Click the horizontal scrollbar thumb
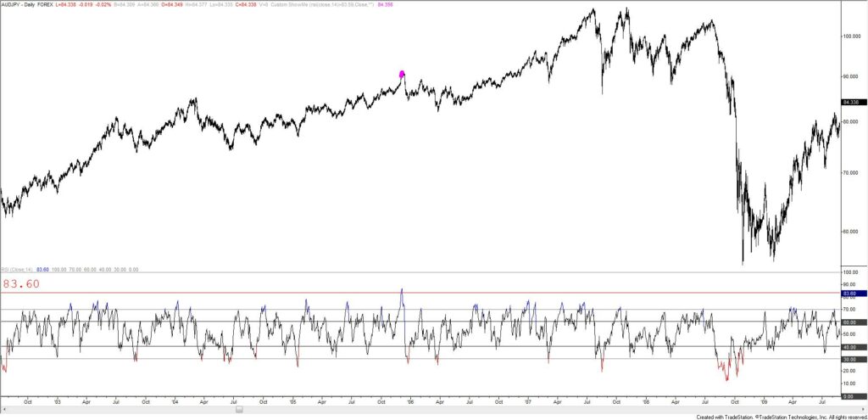 pos(239,410)
